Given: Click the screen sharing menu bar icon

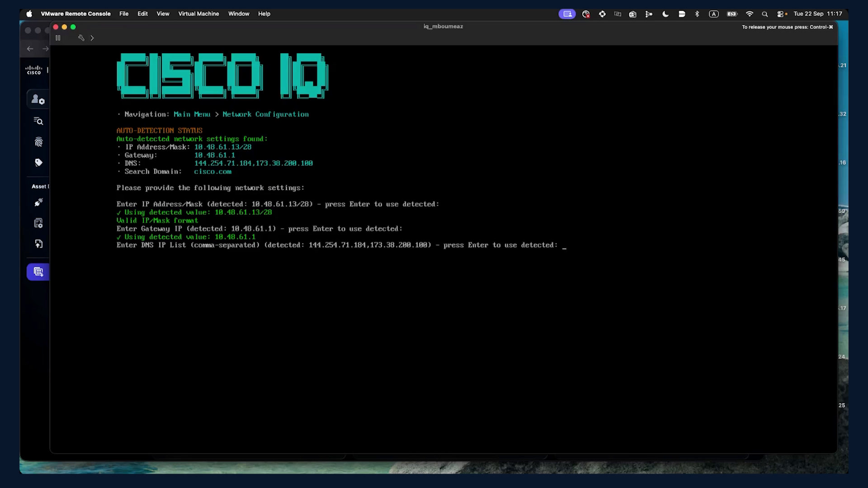Looking at the screenshot, I should [567, 14].
